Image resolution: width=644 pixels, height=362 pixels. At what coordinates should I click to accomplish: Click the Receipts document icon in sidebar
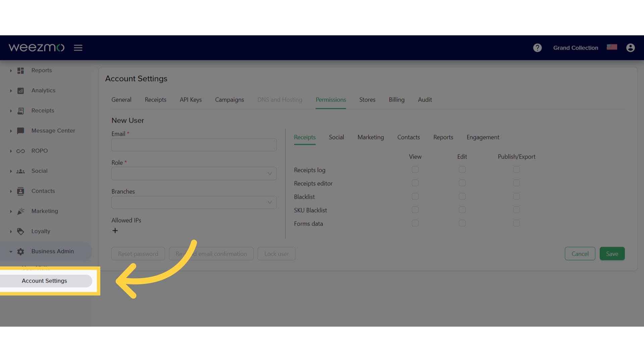click(20, 111)
